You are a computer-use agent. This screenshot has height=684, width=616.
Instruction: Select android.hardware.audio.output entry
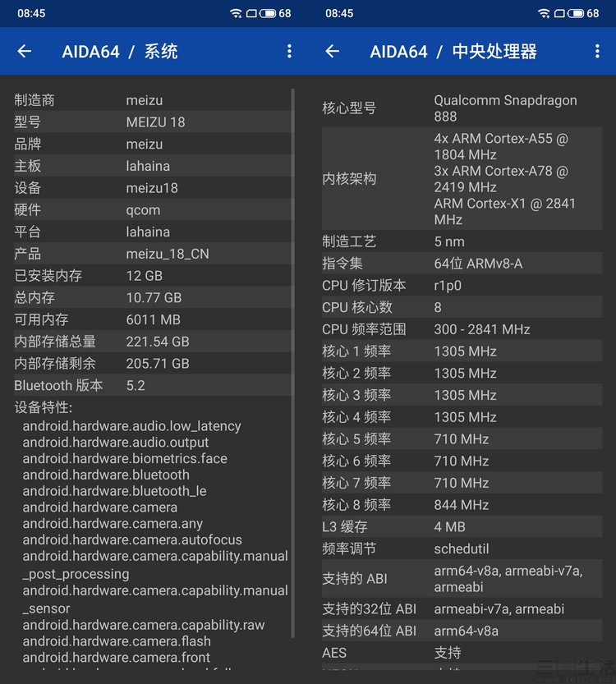pos(116,443)
